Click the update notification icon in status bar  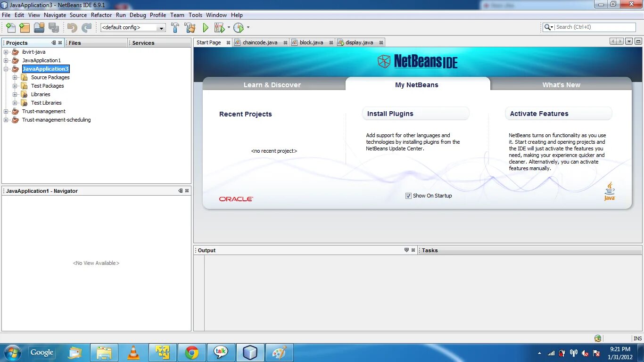[x=598, y=338]
